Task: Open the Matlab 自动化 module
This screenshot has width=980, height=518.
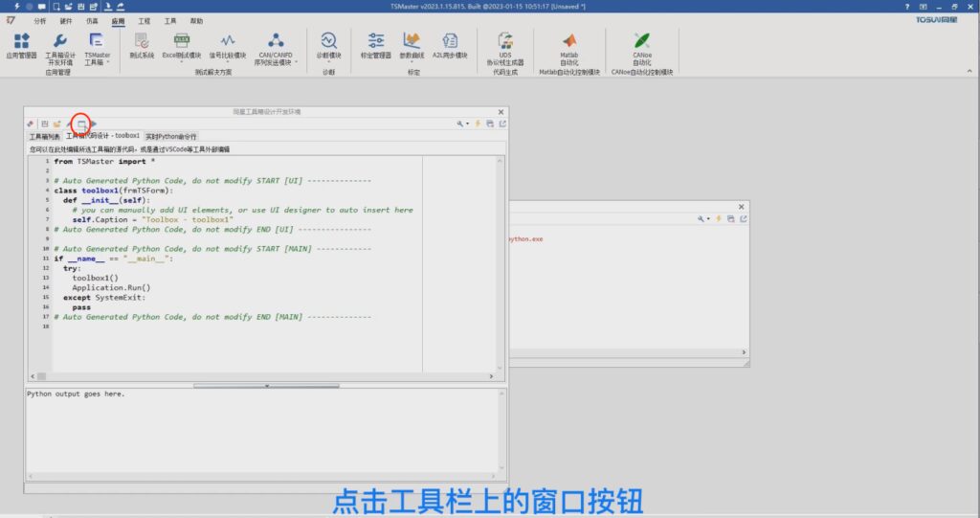Action: click(569, 44)
